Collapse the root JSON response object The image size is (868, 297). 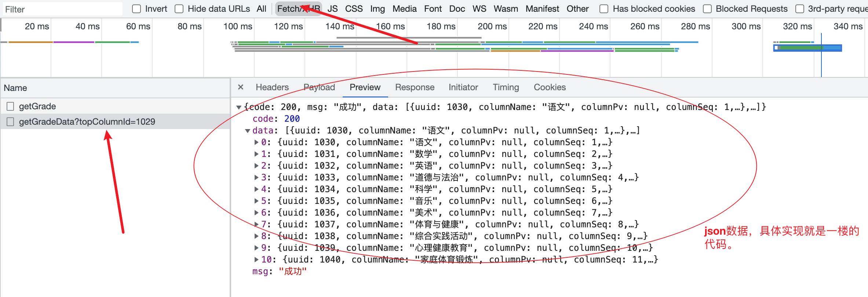(x=239, y=107)
